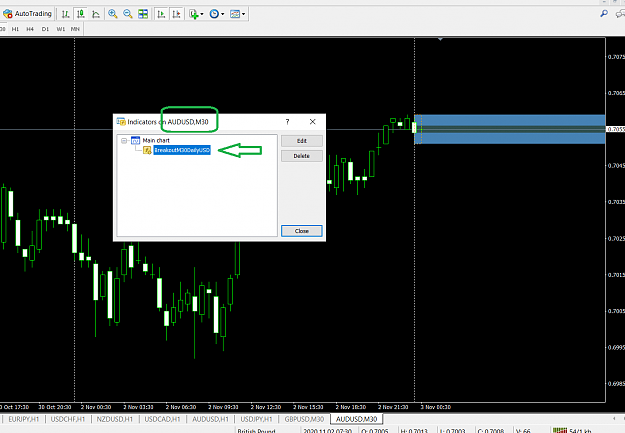Screen dimensions: 625x433
Task: Toggle chart shift from right border
Action: pos(176,14)
